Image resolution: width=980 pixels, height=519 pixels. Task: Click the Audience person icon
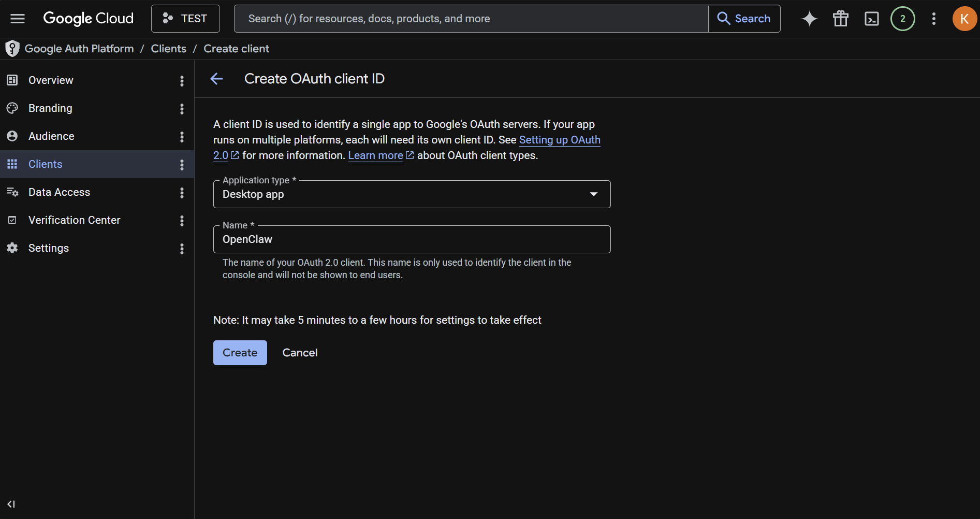(x=12, y=136)
